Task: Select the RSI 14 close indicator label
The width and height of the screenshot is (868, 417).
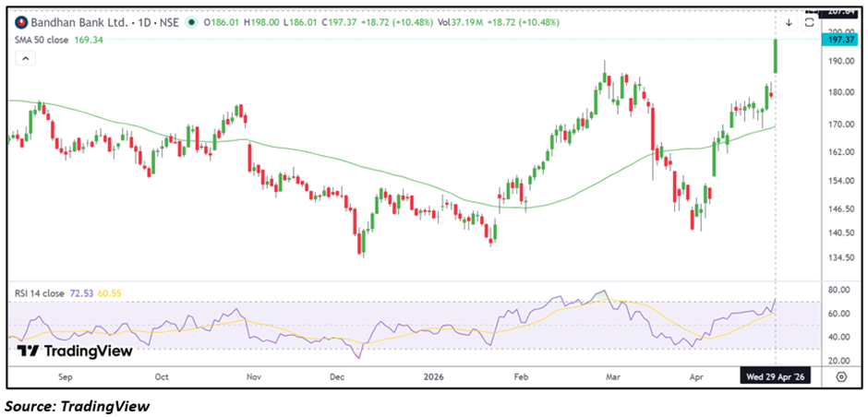Action: pos(41,293)
